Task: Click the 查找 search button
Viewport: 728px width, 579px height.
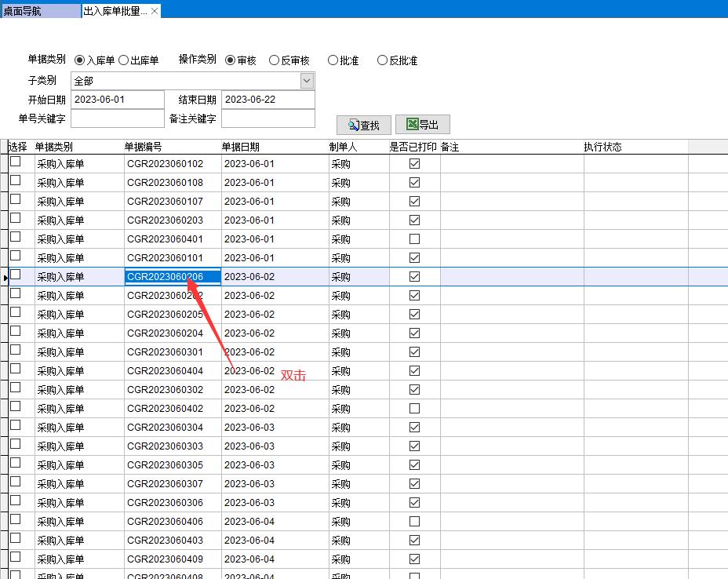Action: (x=363, y=126)
